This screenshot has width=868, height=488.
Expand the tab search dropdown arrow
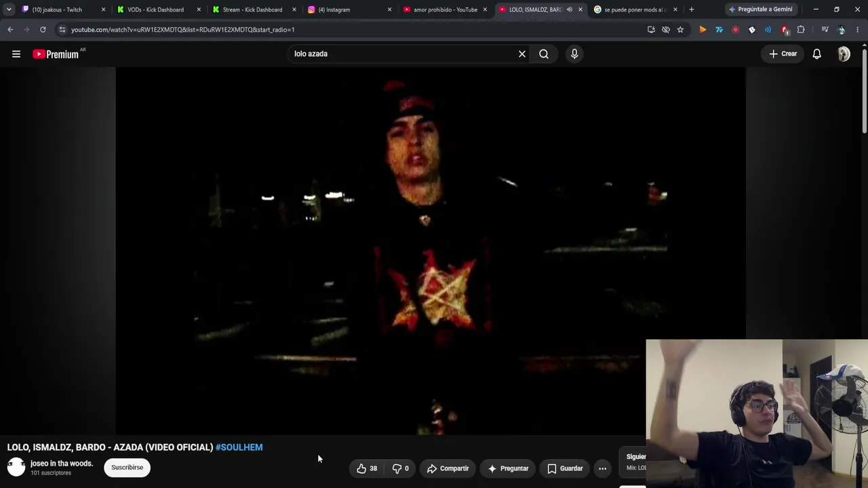coord(9,9)
